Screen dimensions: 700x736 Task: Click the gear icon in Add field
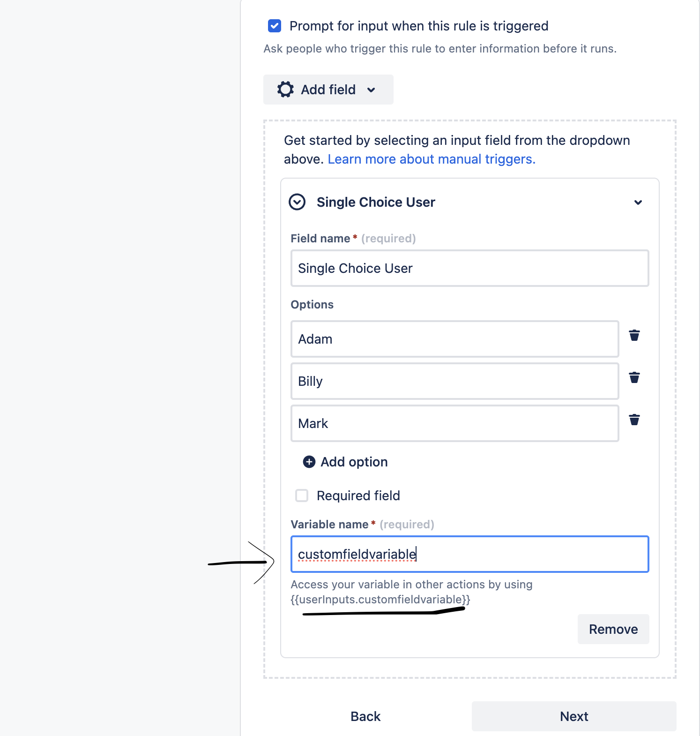285,90
